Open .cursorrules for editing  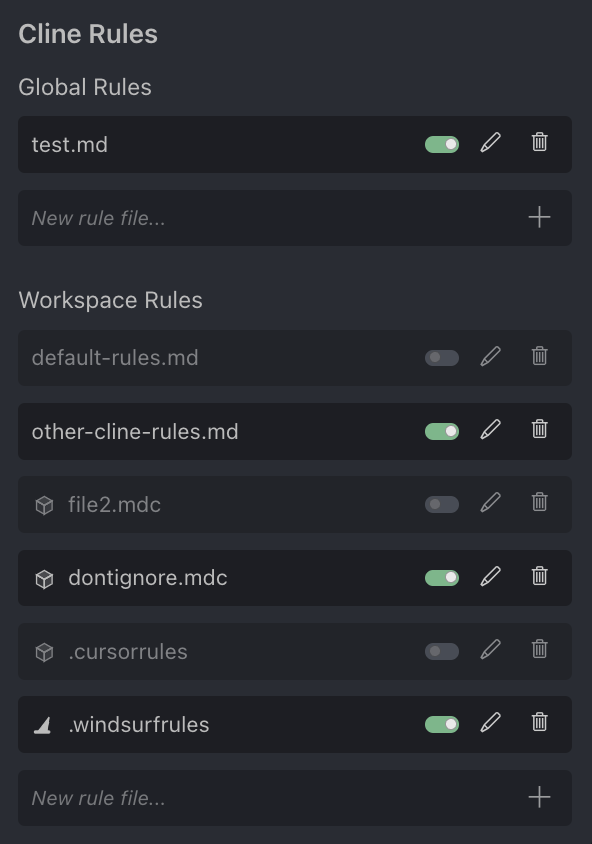[490, 650]
